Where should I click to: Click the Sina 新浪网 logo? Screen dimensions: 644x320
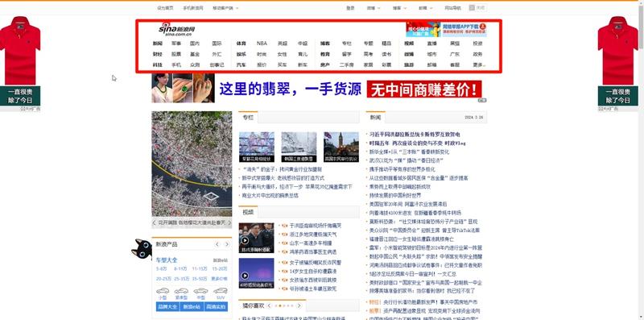[176, 30]
